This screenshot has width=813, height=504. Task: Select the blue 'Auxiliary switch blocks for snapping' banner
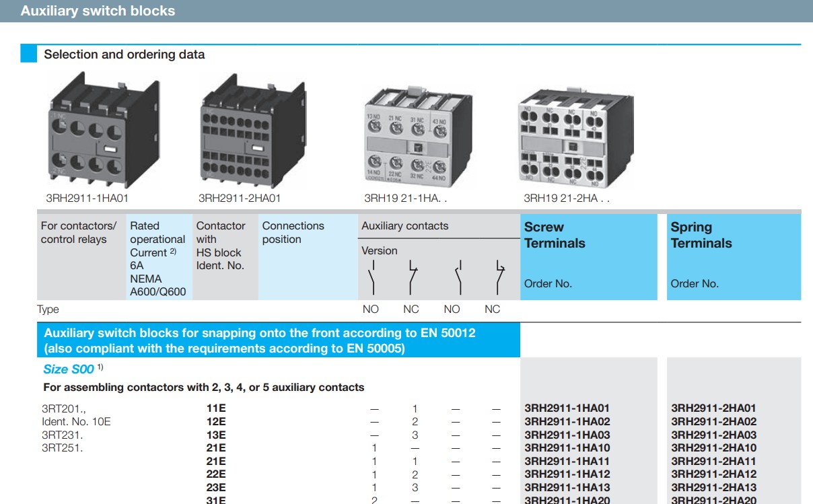point(279,340)
